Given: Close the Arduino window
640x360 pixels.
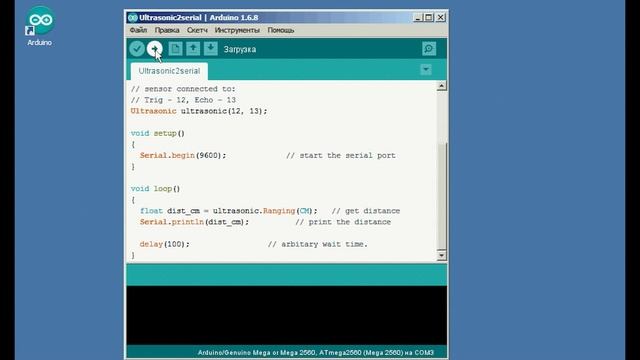Looking at the screenshot, I should [x=440, y=18].
